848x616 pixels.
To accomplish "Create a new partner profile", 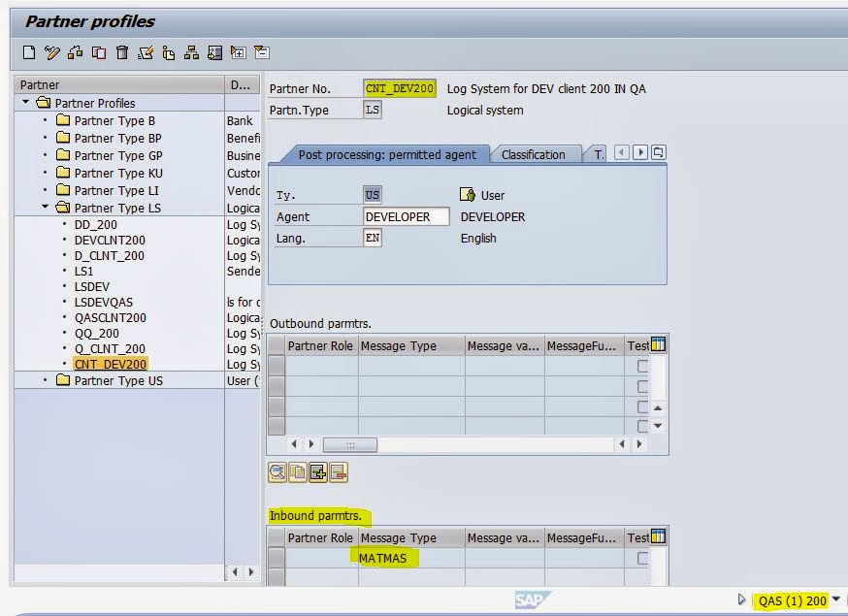I will click(x=30, y=51).
